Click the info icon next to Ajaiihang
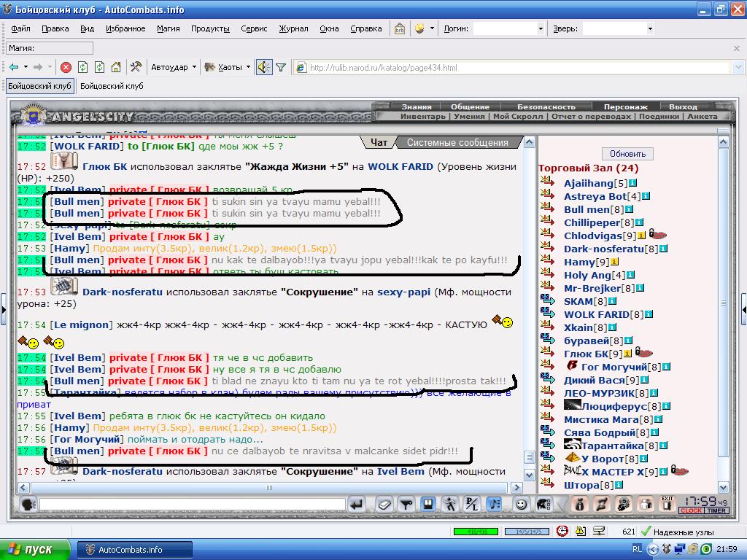747x560 pixels. pos(632,183)
